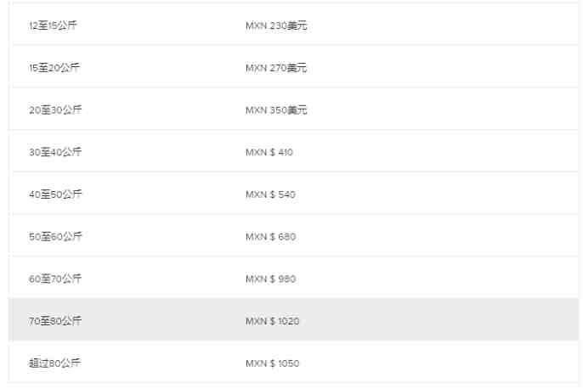Image resolution: width=588 pixels, height=389 pixels.
Task: Click the MXN 350美元 price
Action: point(276,110)
